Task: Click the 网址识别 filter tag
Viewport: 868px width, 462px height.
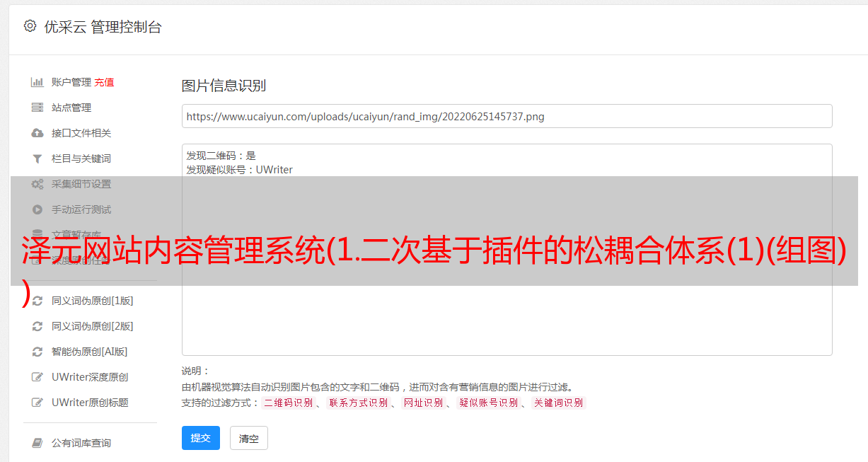Action: coord(423,403)
